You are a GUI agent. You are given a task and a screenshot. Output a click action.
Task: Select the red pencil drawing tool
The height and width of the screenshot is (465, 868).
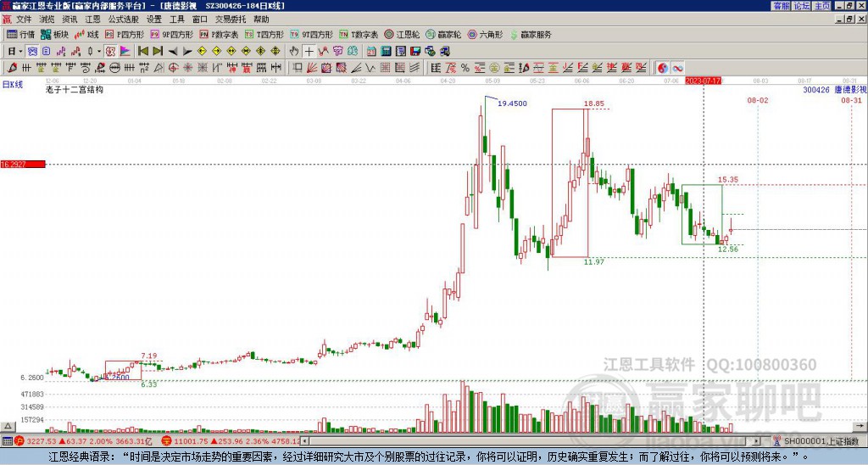point(12,68)
